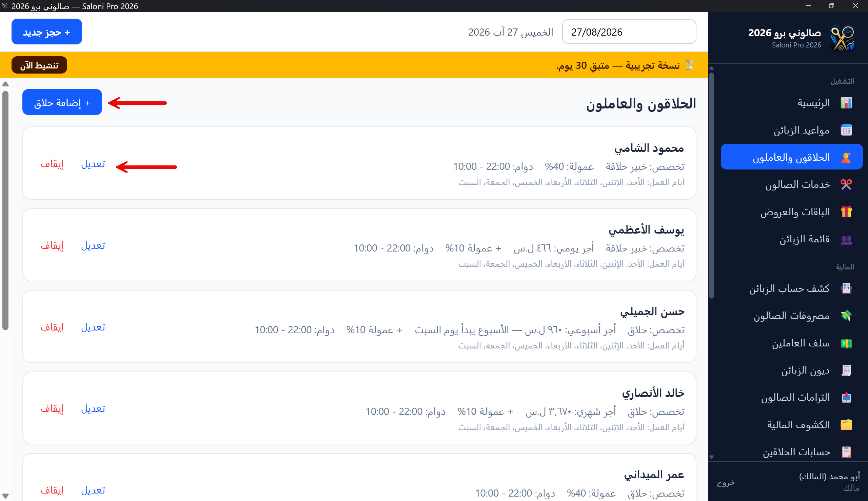The width and height of the screenshot is (868, 501).
Task: Click barber name عمر الميداني
Action: [654, 475]
